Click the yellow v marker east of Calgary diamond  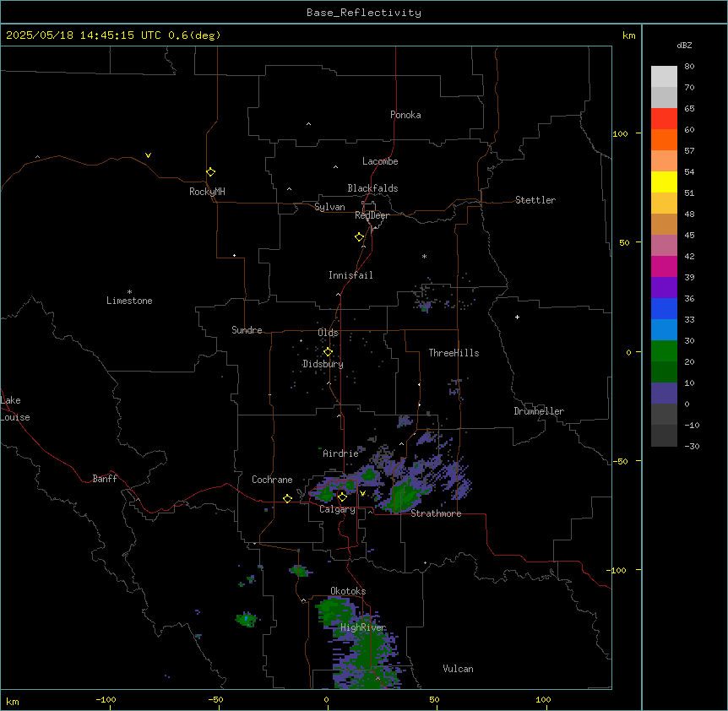pos(362,493)
